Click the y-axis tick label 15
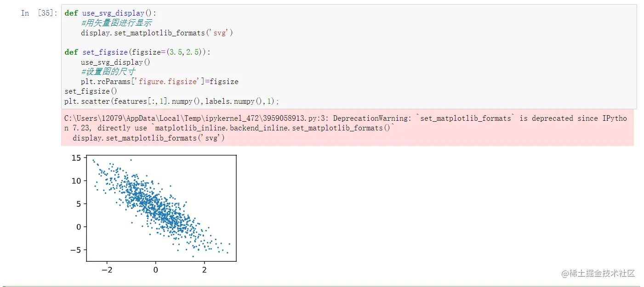The height and width of the screenshot is (287, 644). (76, 158)
